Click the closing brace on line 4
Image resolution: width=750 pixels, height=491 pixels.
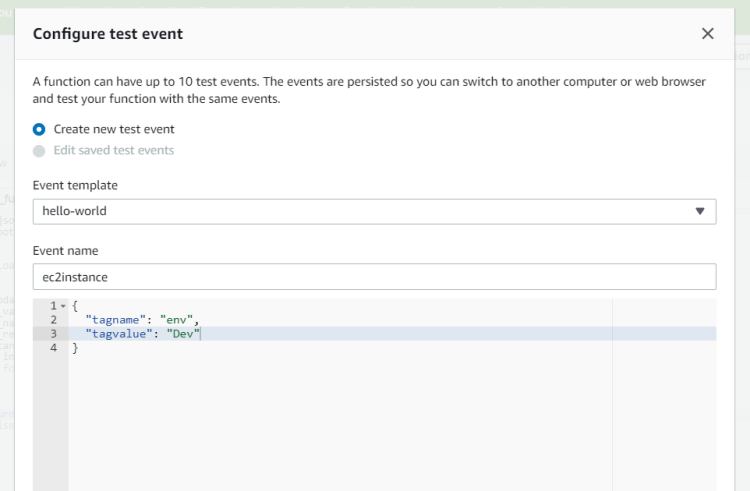pos(75,348)
